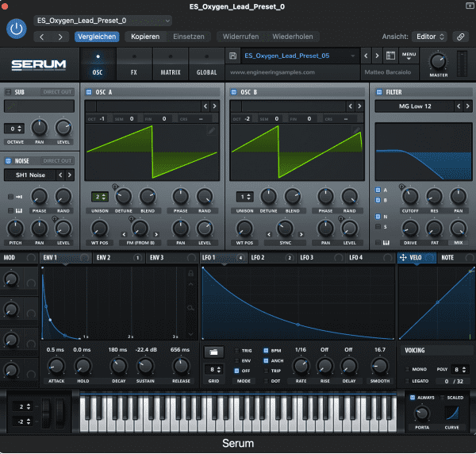Enable the SUB oscillator
This screenshot has width=476, height=454.
point(8,92)
